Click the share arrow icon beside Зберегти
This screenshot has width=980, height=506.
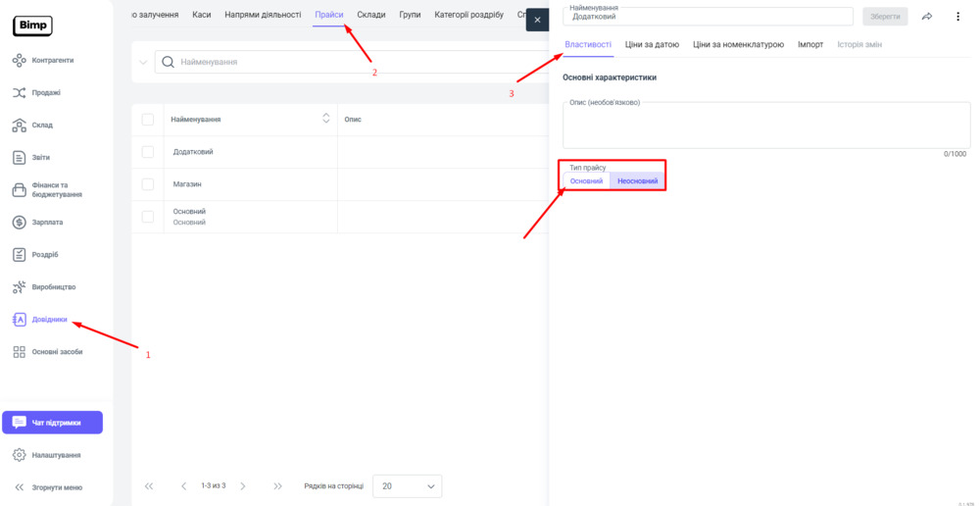point(927,17)
